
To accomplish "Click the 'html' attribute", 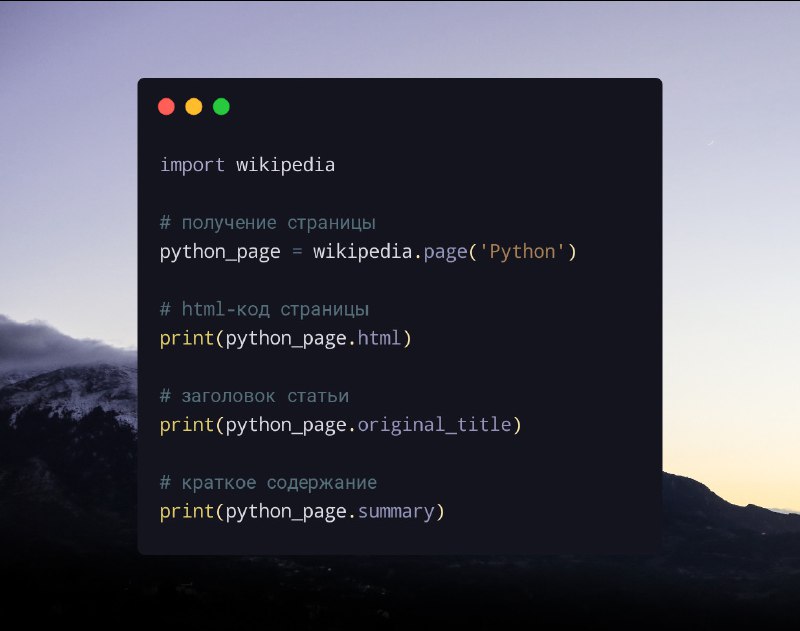I will coord(380,338).
